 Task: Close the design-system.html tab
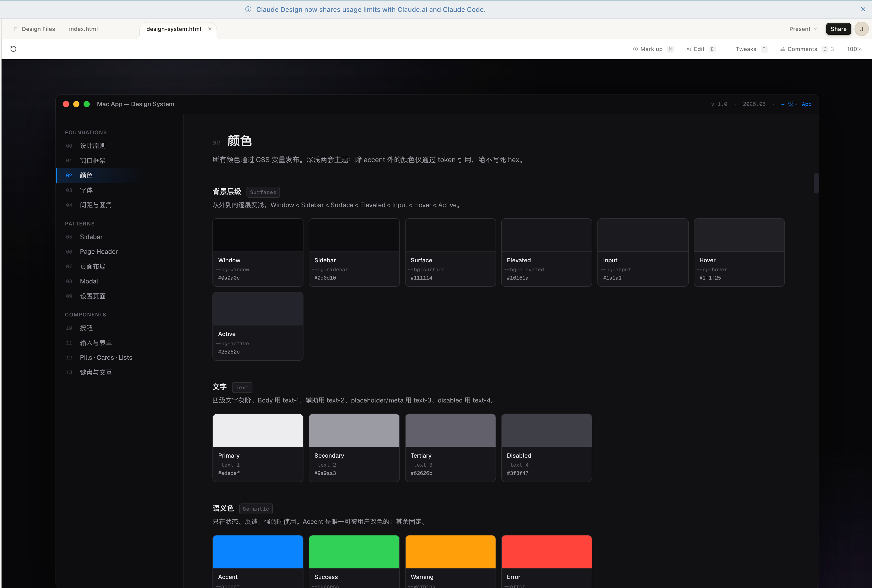click(x=210, y=29)
